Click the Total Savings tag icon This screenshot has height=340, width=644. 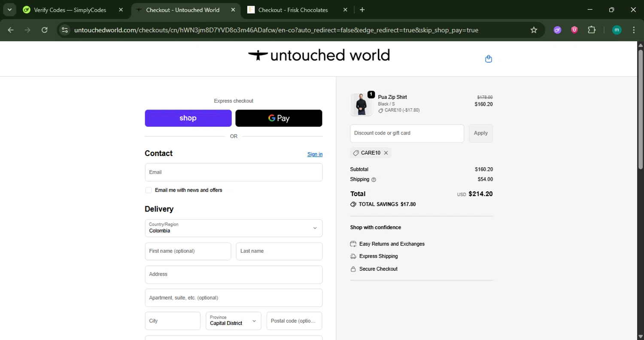[x=353, y=205]
